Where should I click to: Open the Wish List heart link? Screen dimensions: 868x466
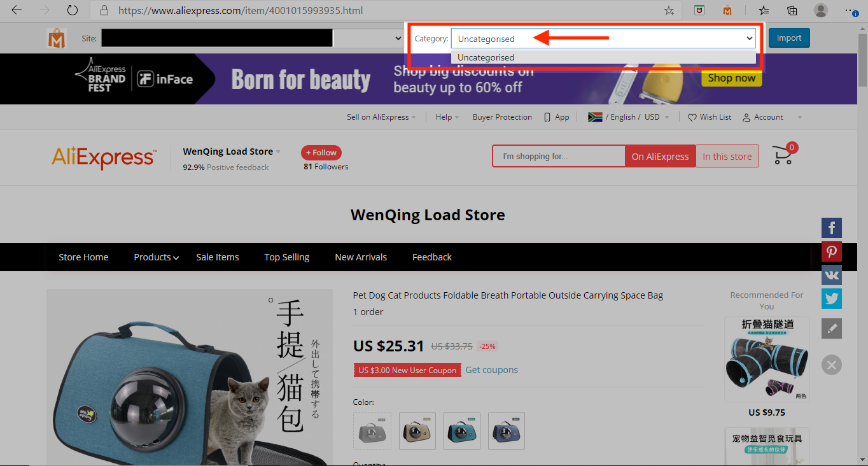(710, 117)
